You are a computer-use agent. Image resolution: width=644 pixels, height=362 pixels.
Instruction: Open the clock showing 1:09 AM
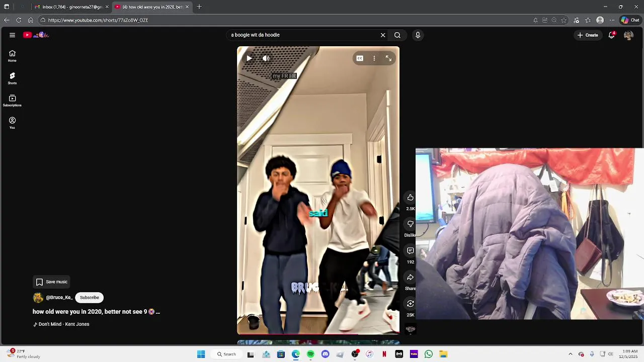click(x=629, y=354)
